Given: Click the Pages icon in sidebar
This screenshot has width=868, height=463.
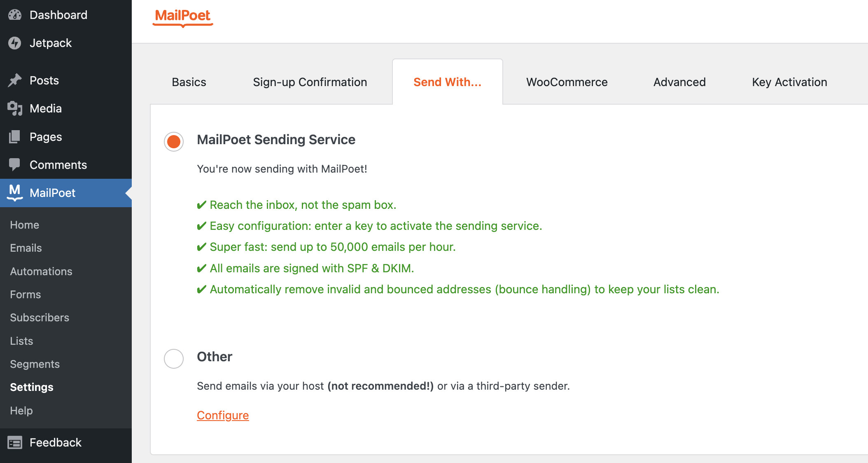Looking at the screenshot, I should click(15, 137).
